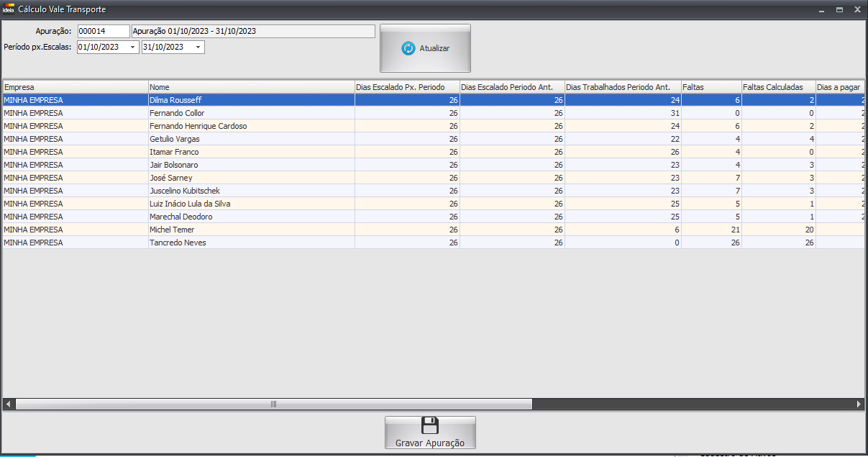Click the Empresa column header
868x457 pixels.
pyautogui.click(x=75, y=87)
